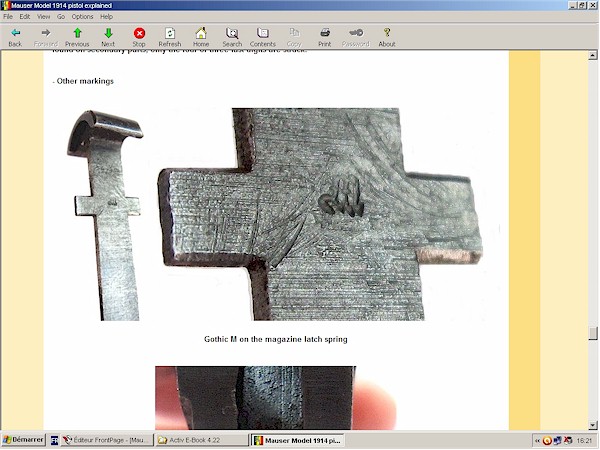600x450 pixels.
Task: Jump to the Previous page
Action: click(77, 37)
